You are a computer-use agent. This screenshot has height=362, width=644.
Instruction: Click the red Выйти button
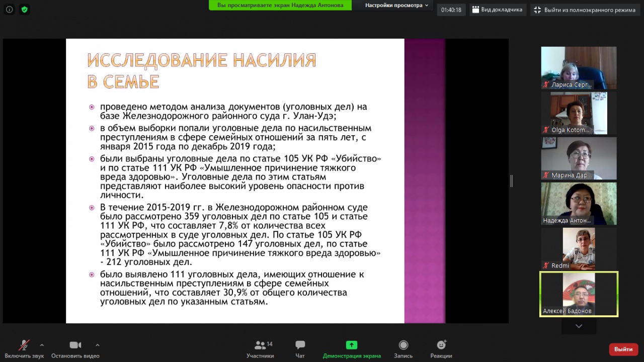click(623, 349)
